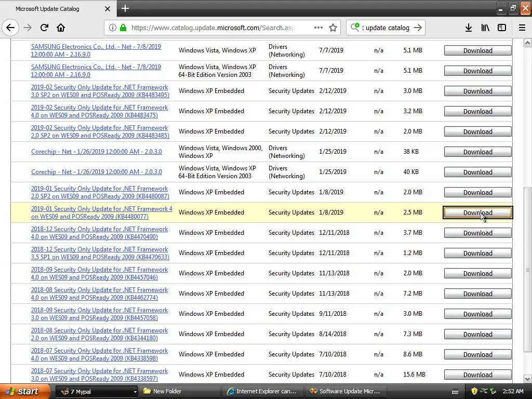Open the KB4483495 security update link
This screenshot has width=532, height=399.
tap(100, 91)
